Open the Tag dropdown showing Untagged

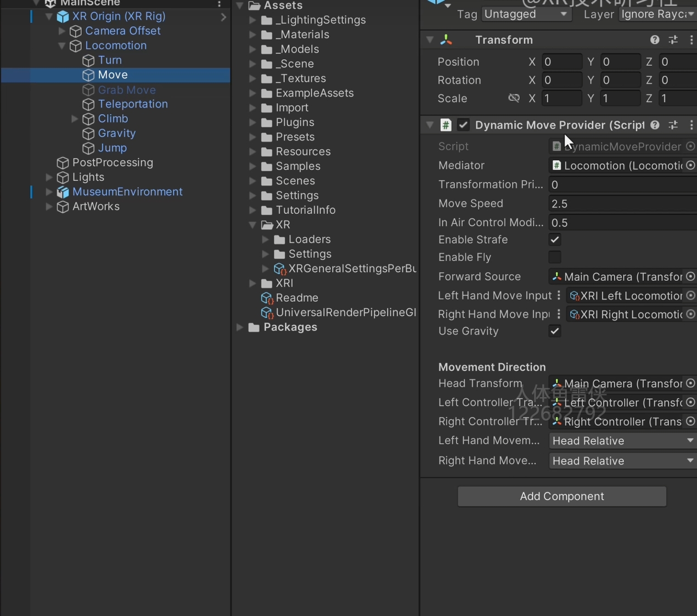526,14
